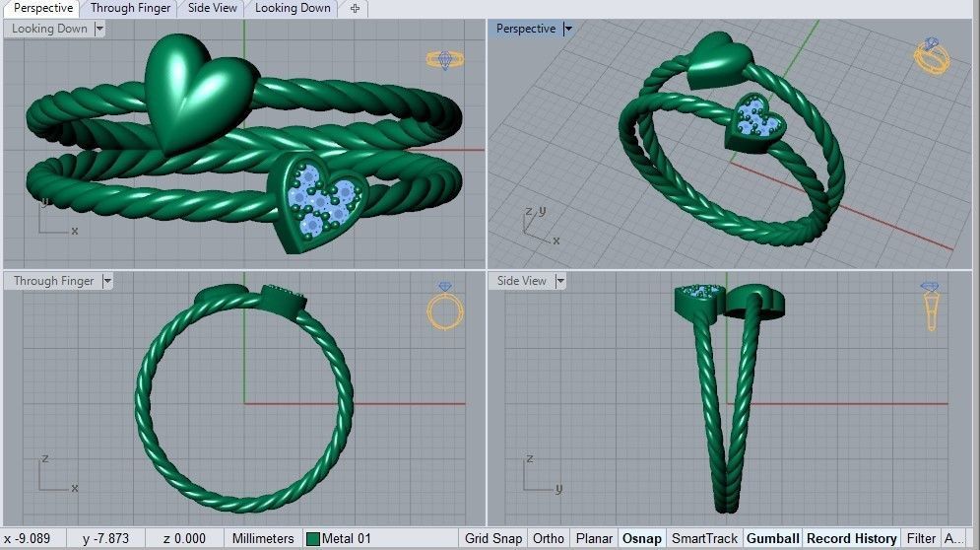
Task: Click the Metal 01 layer color swatch
Action: 313,539
